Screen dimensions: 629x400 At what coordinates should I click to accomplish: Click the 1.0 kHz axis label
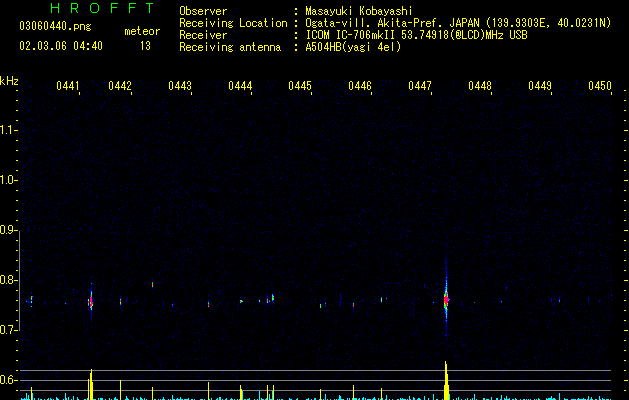tap(7, 180)
